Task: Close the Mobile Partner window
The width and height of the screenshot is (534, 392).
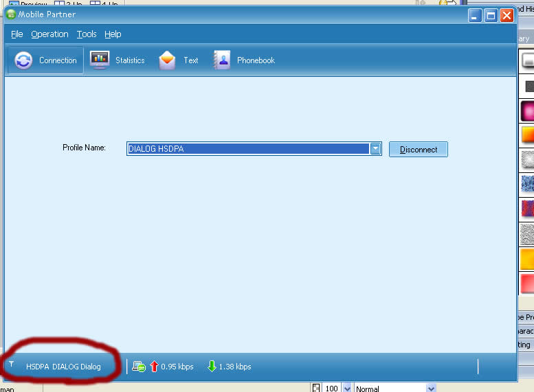Action: (507, 15)
